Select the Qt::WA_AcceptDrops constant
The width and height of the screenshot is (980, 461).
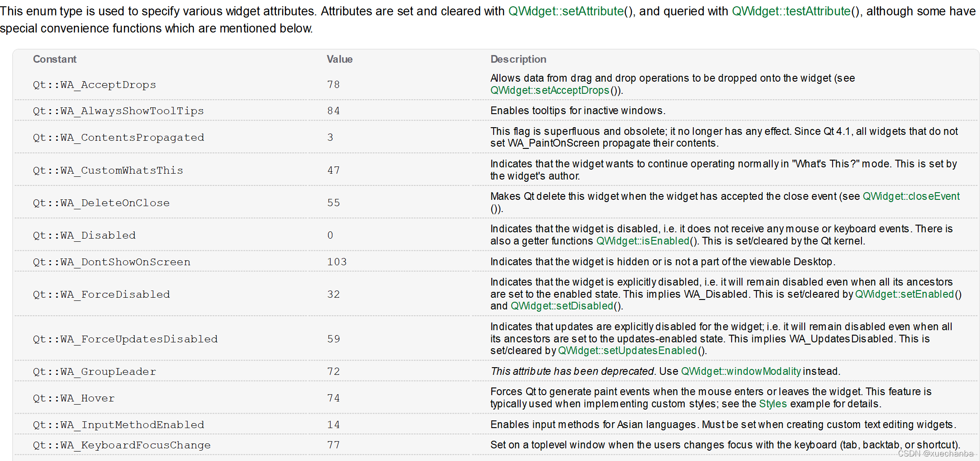coord(94,85)
